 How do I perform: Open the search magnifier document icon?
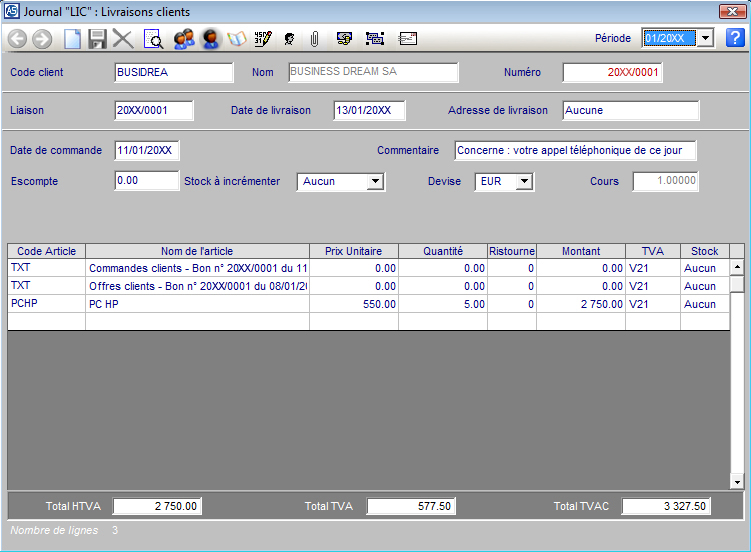154,39
